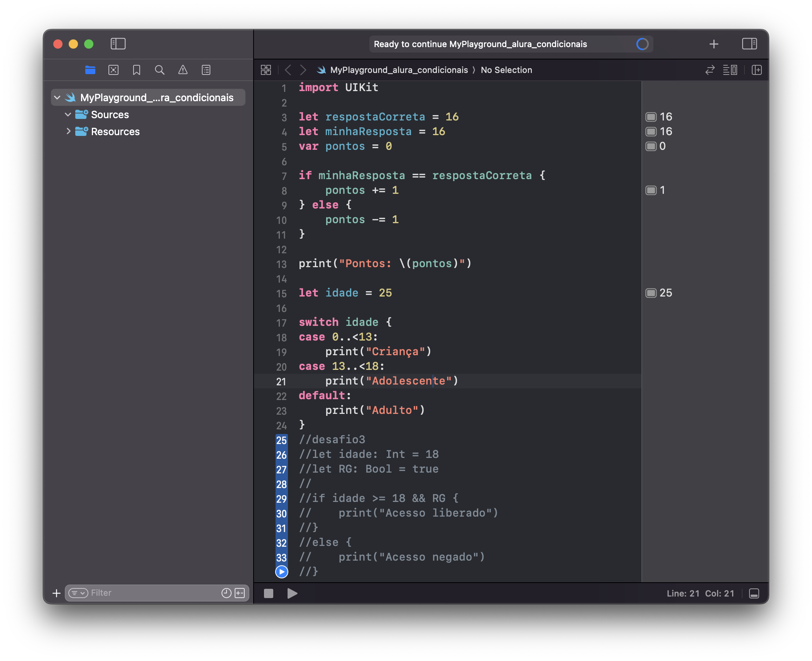Click the 'var pontos = 0' line
This screenshot has width=812, height=661.
(345, 146)
